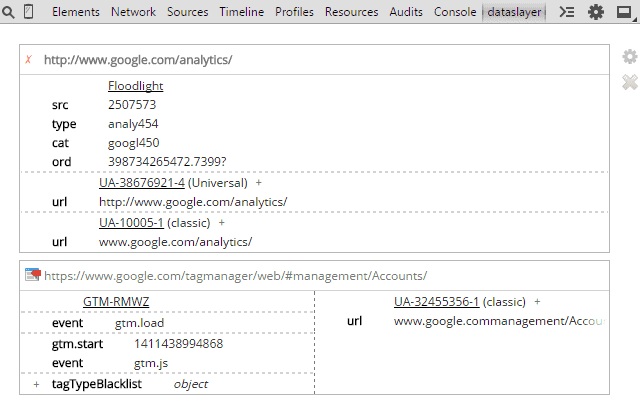Image resolution: width=640 pixels, height=400 pixels.
Task: Open the console drawer icon
Action: pyautogui.click(x=567, y=12)
